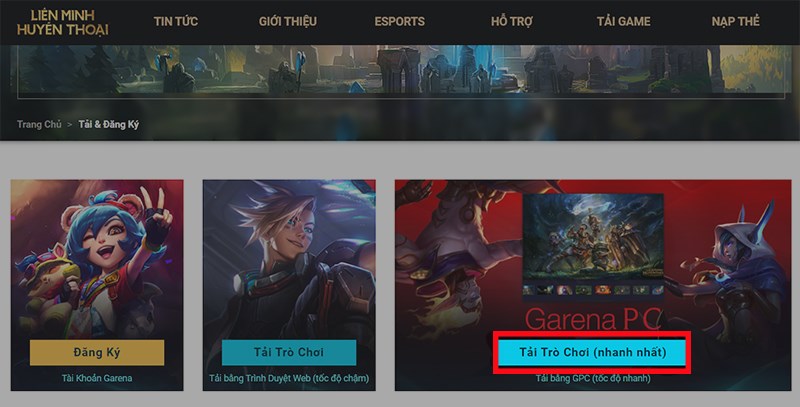Open the TIN TỨC menu
Viewport: 800px width, 407px height.
tap(176, 21)
